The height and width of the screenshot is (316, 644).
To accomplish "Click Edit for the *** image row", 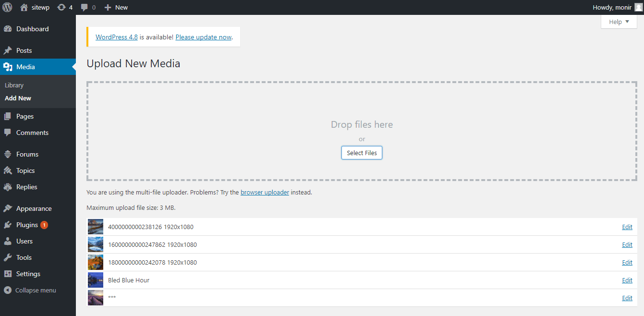I will (x=627, y=298).
